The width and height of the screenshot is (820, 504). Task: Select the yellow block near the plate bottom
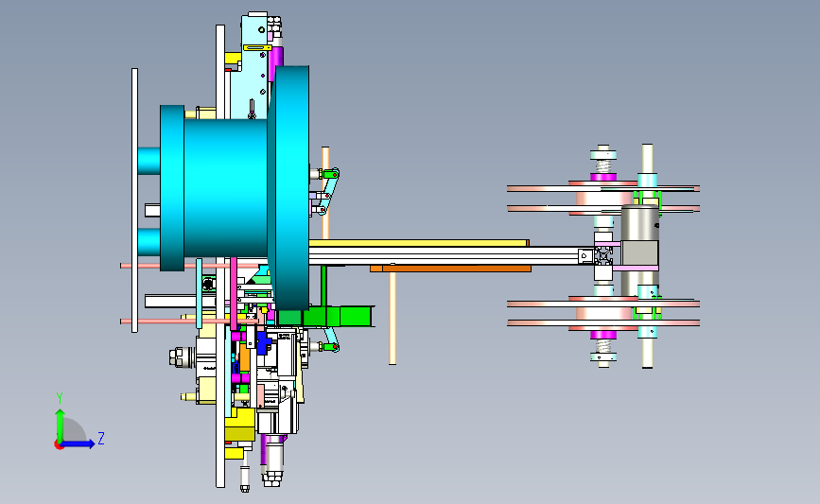click(x=240, y=425)
